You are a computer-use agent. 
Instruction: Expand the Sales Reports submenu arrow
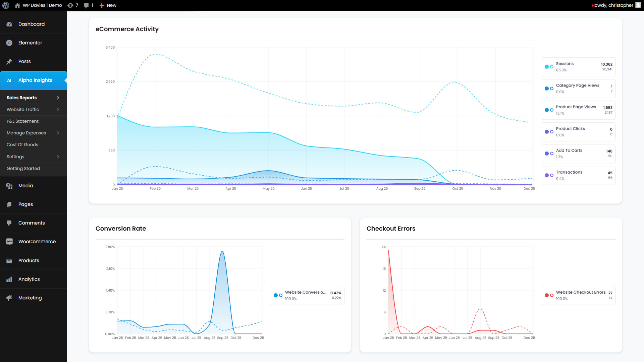coord(58,98)
